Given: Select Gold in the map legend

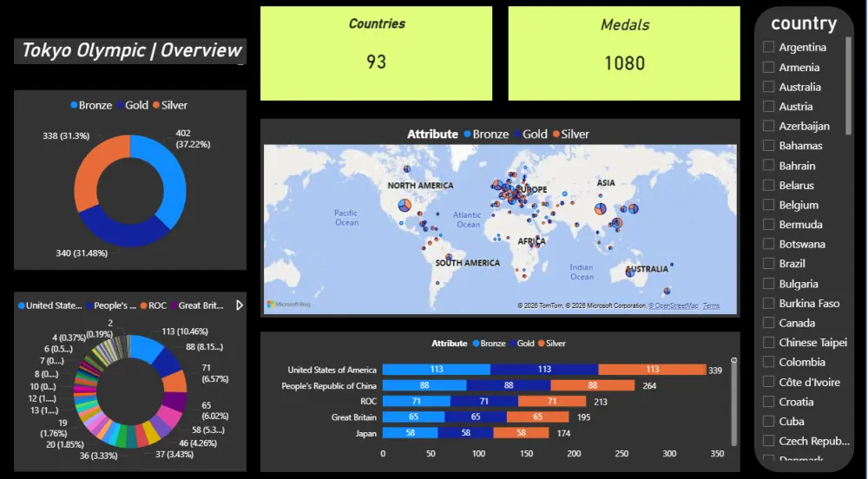Looking at the screenshot, I should pyautogui.click(x=530, y=134).
